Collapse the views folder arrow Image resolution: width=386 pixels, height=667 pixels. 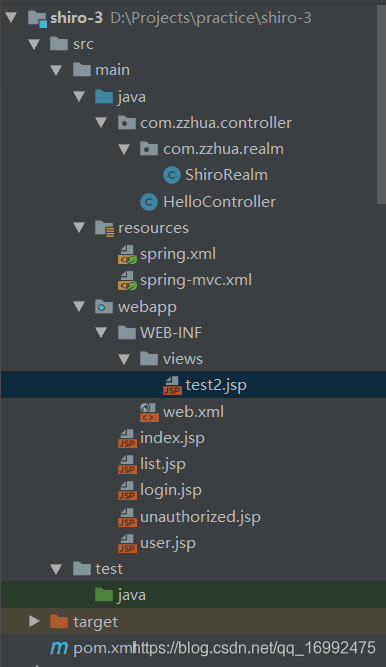point(124,359)
